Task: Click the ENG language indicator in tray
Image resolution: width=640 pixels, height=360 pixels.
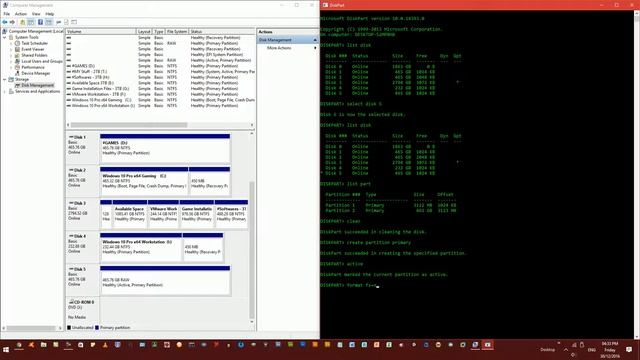Action: [x=591, y=350]
